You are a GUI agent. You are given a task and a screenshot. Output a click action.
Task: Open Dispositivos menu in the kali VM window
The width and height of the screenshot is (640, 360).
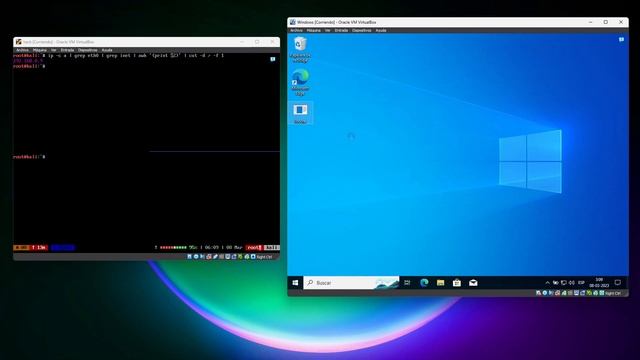(x=88, y=50)
